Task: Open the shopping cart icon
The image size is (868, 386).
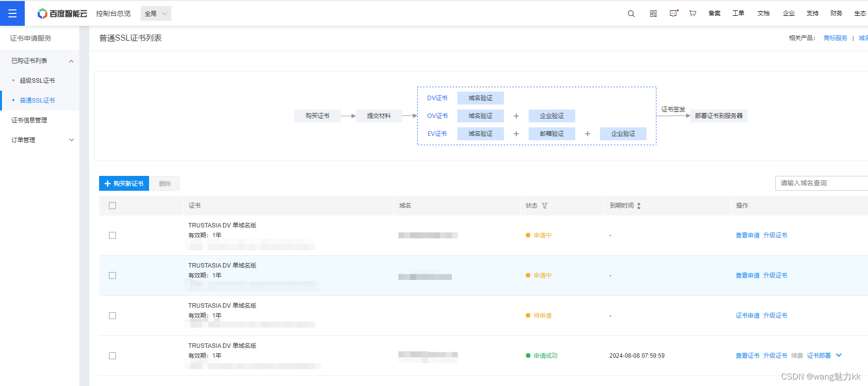Action: coord(693,13)
